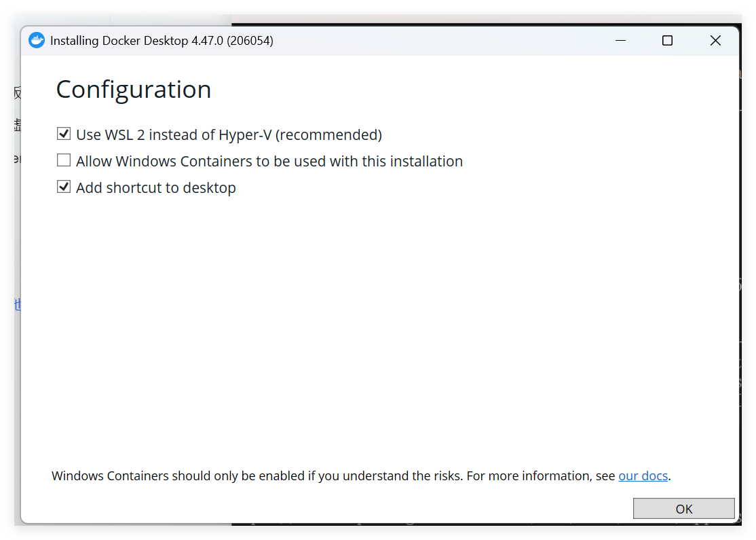Click the Configuration heading
Screen dimensions: 756x540
pos(133,89)
